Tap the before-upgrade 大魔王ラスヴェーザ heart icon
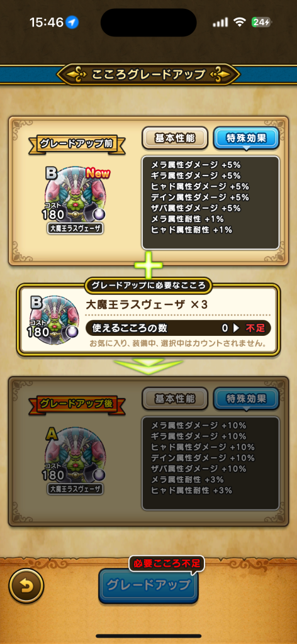Screen dimensions: 297x644 pyautogui.click(x=75, y=195)
